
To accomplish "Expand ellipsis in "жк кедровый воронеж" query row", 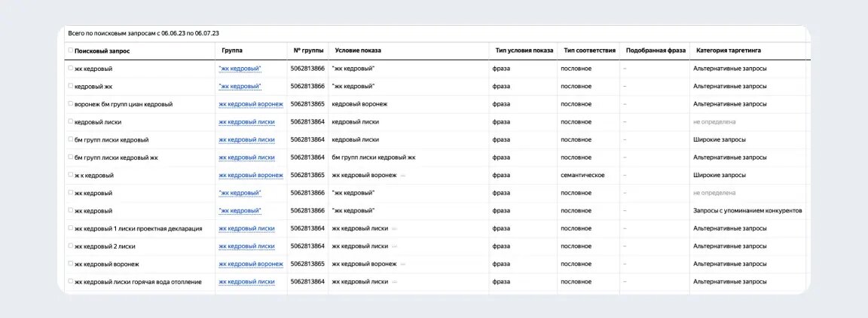I will 403,264.
